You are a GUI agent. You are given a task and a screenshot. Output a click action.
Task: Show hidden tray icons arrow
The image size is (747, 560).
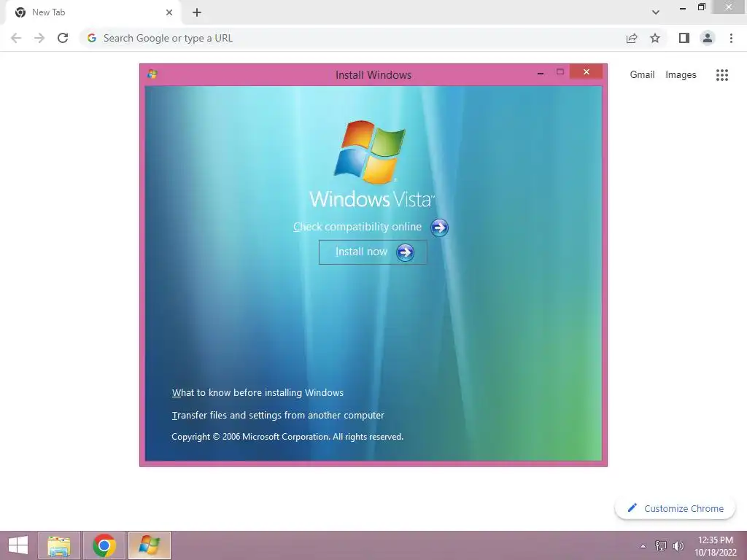[643, 546]
